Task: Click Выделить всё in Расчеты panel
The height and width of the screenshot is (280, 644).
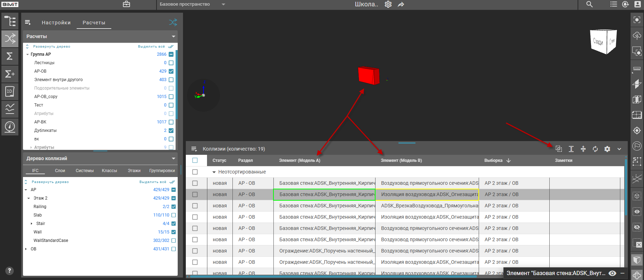Action: pos(152,47)
